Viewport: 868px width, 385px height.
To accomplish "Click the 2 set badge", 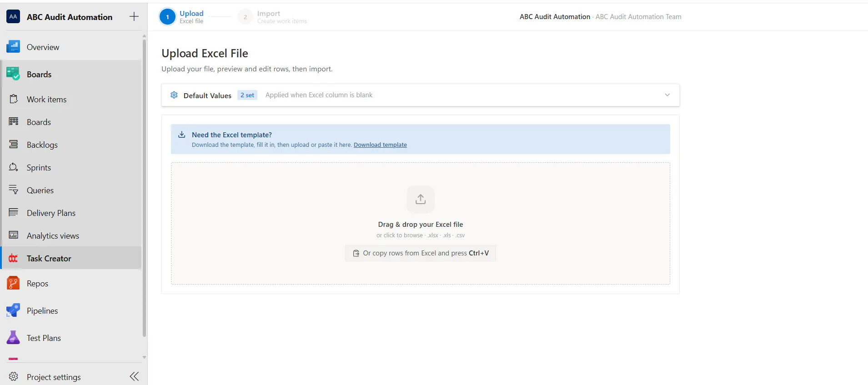I will [247, 95].
